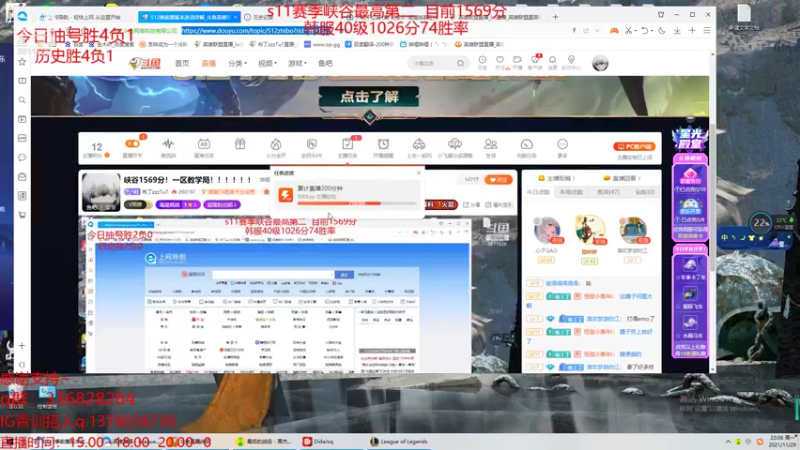Click the Douyu logo
This screenshot has height=450, width=800.
coord(145,63)
